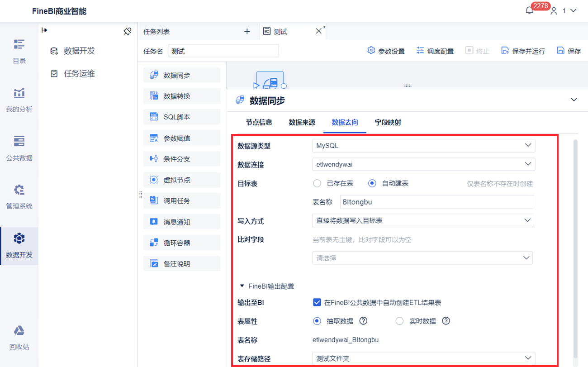Select 数据开发 in the left sidebar
Viewport: 588px width, 367px height.
[19, 245]
